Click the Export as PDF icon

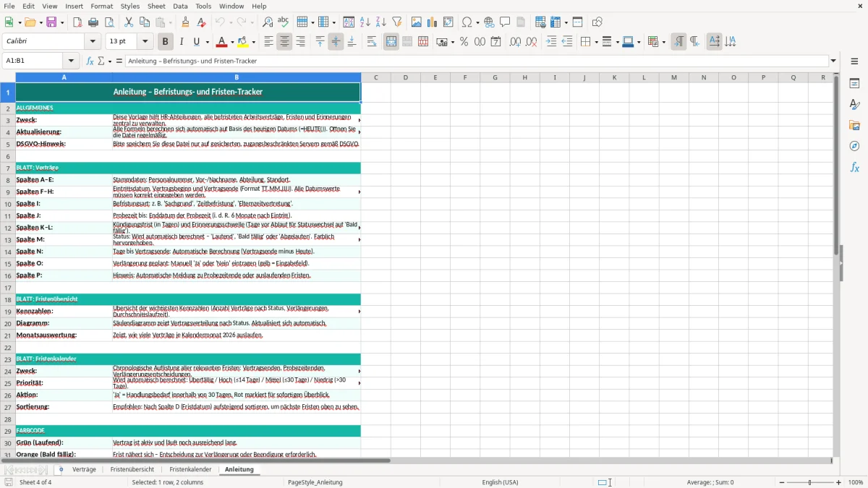(77, 22)
